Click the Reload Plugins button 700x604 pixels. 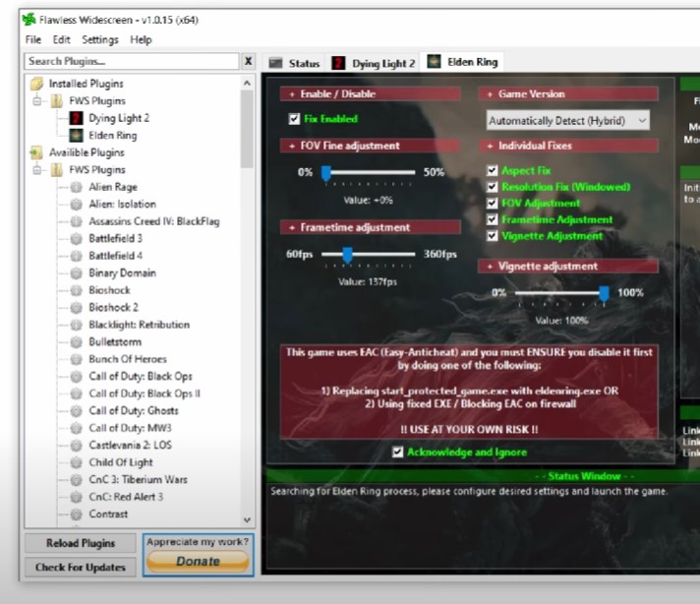point(81,543)
